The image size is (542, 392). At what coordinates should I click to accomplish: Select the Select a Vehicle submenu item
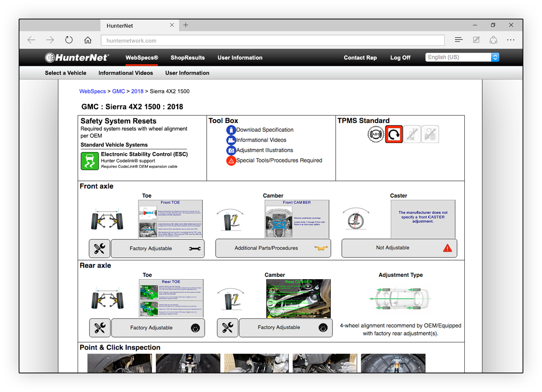(x=65, y=73)
